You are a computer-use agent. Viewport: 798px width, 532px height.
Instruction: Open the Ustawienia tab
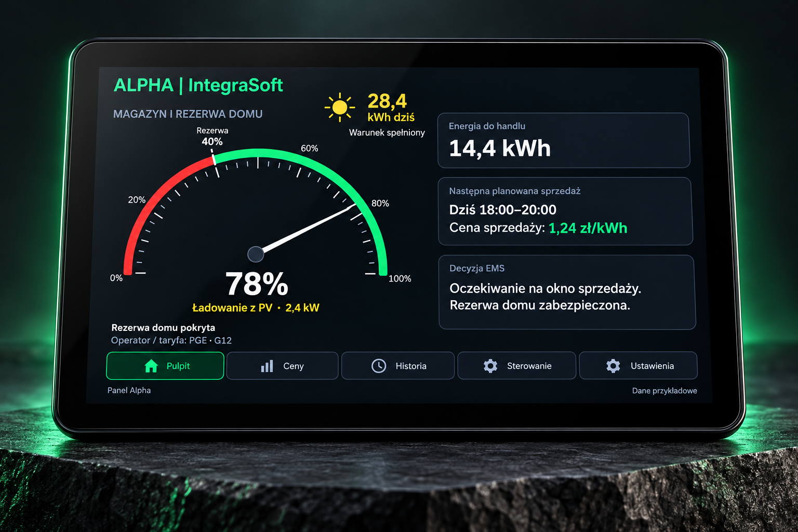[x=639, y=366]
